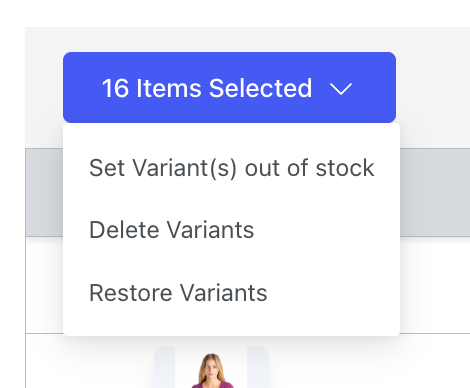Toggle the bulk actions menu closed via chevron

tap(341, 89)
